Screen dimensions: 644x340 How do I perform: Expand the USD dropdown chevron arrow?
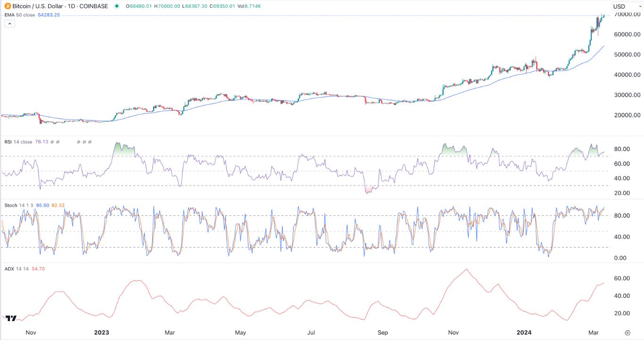tap(640, 6)
